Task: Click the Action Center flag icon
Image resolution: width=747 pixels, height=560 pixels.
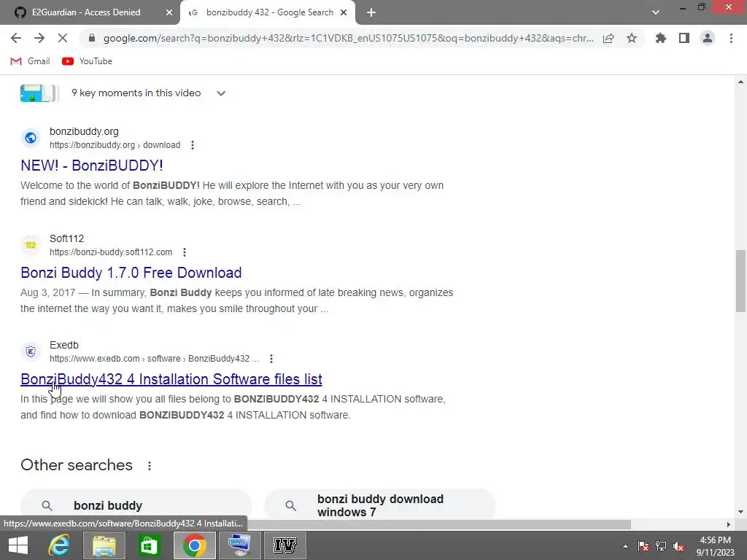Action: (643, 546)
